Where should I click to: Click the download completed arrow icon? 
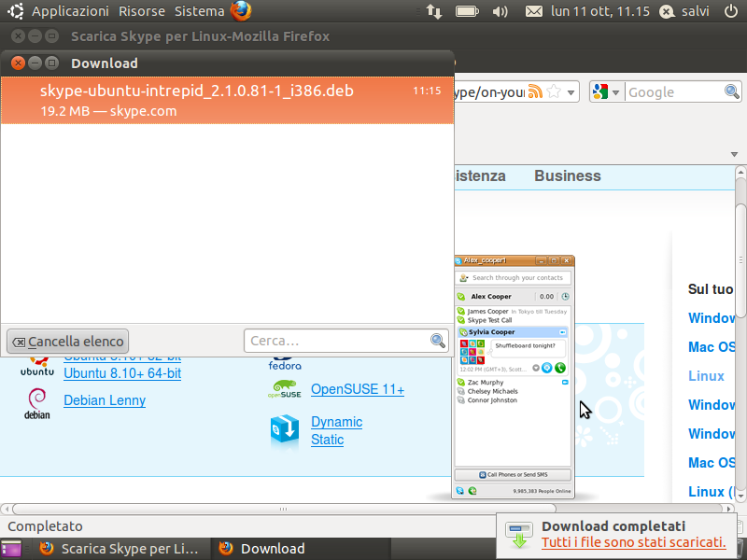519,536
